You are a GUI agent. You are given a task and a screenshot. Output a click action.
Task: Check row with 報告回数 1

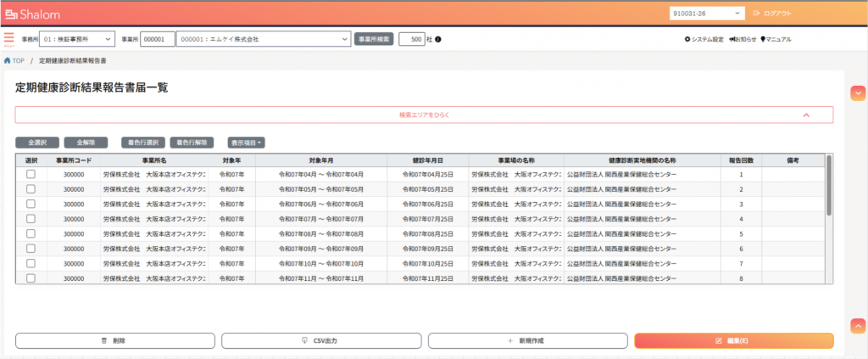click(x=31, y=174)
